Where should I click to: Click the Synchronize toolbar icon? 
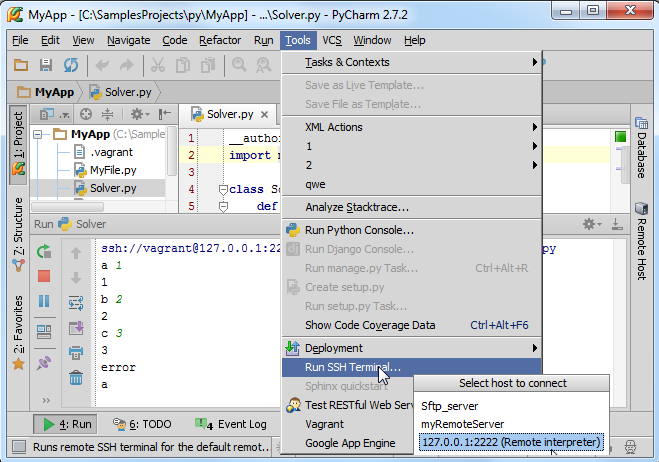[71, 65]
